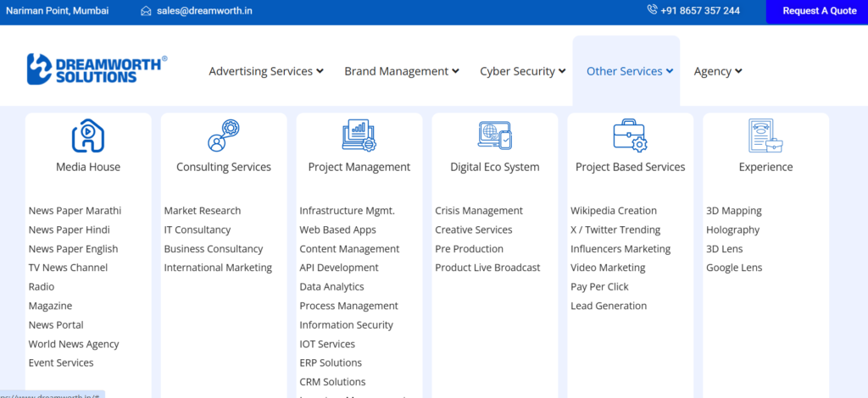Expand the Advertising Services dropdown
Screen dimensions: 868x398
[266, 71]
